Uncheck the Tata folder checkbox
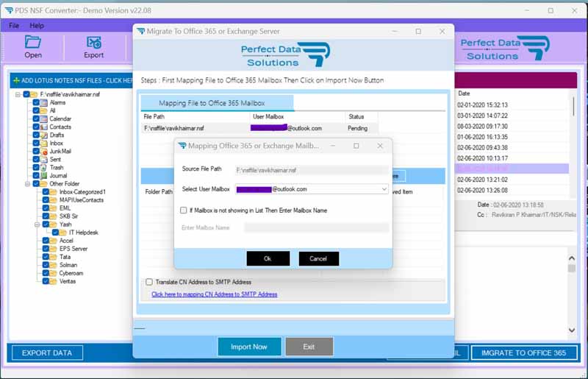The height and width of the screenshot is (379, 588). pos(46,257)
